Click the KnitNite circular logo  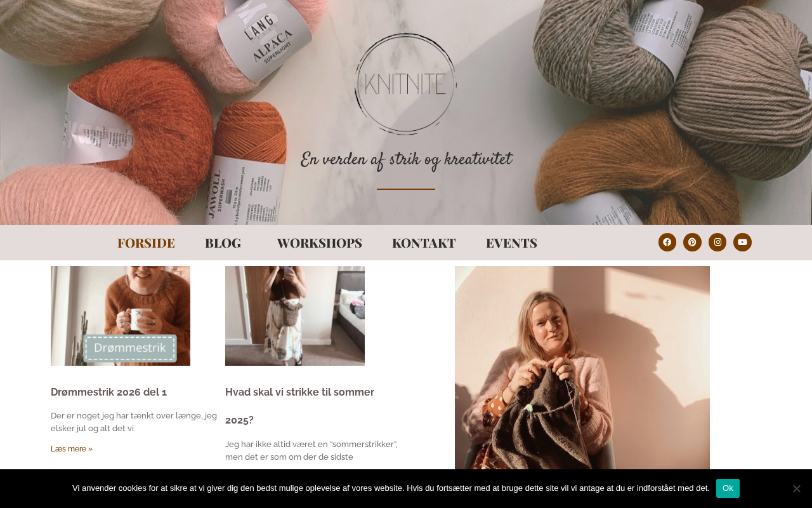pyautogui.click(x=406, y=84)
